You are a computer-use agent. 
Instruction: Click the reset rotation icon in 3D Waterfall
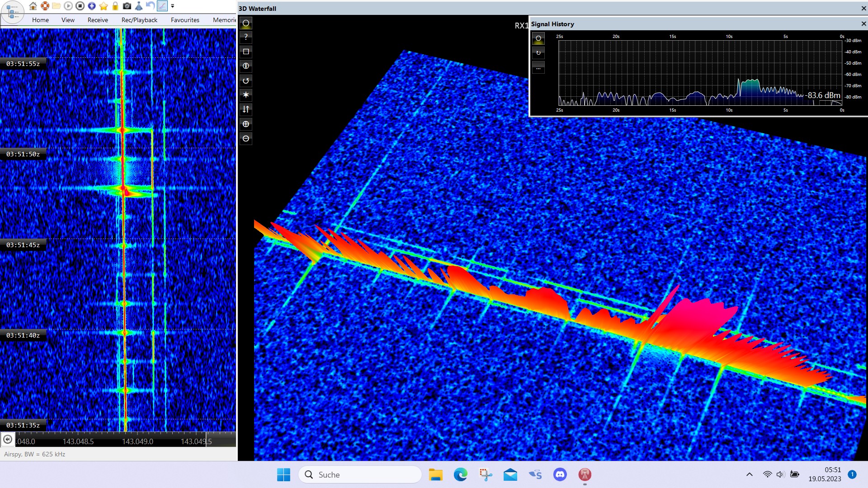click(x=246, y=81)
